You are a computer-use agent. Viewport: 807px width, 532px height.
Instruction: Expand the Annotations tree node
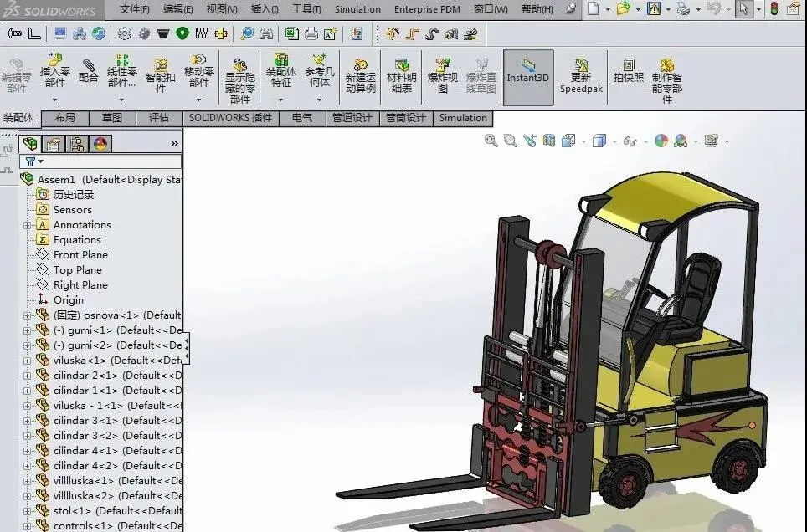[28, 225]
